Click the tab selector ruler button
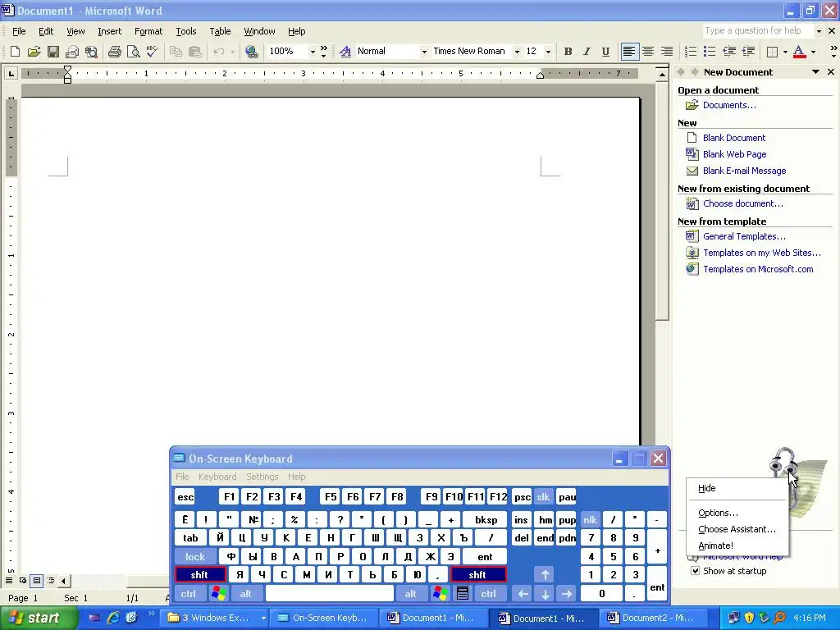The width and height of the screenshot is (840, 630). (x=11, y=73)
